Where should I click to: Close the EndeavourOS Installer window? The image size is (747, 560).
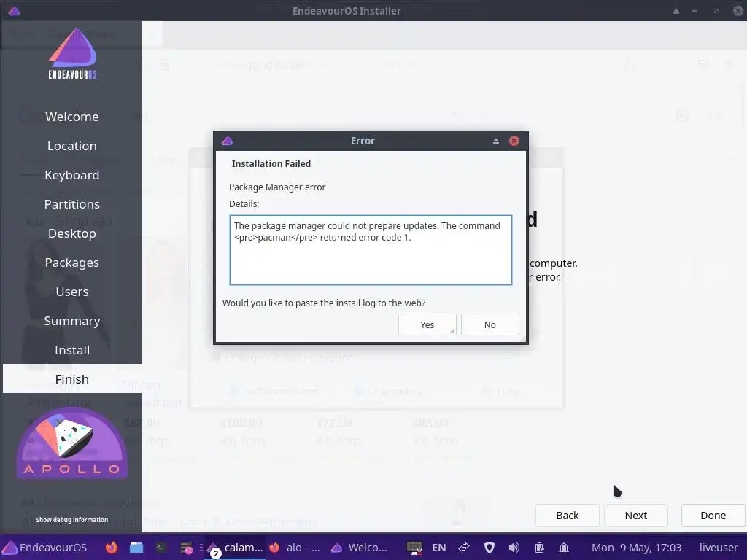tap(738, 11)
